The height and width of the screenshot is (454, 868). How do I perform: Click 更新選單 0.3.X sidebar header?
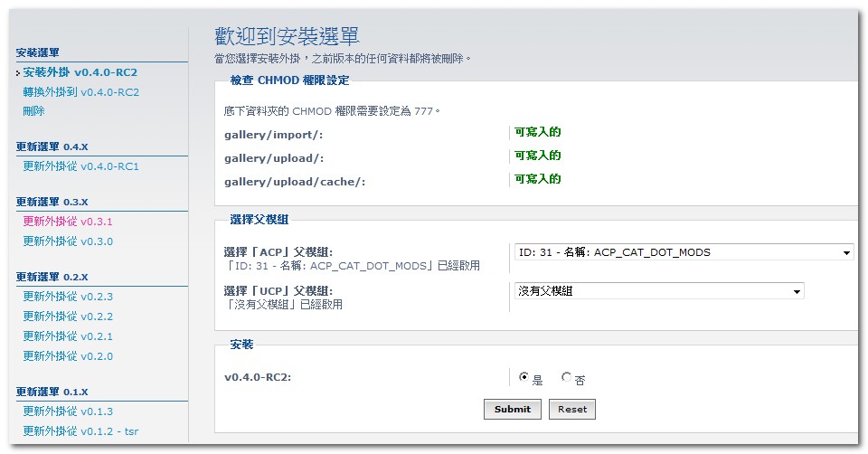pyautogui.click(x=52, y=202)
